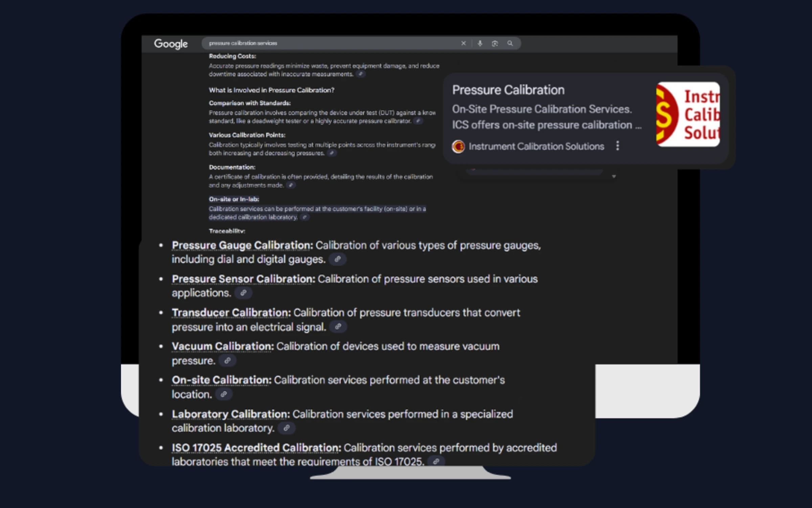Click the magnifying glass search icon

click(x=510, y=43)
